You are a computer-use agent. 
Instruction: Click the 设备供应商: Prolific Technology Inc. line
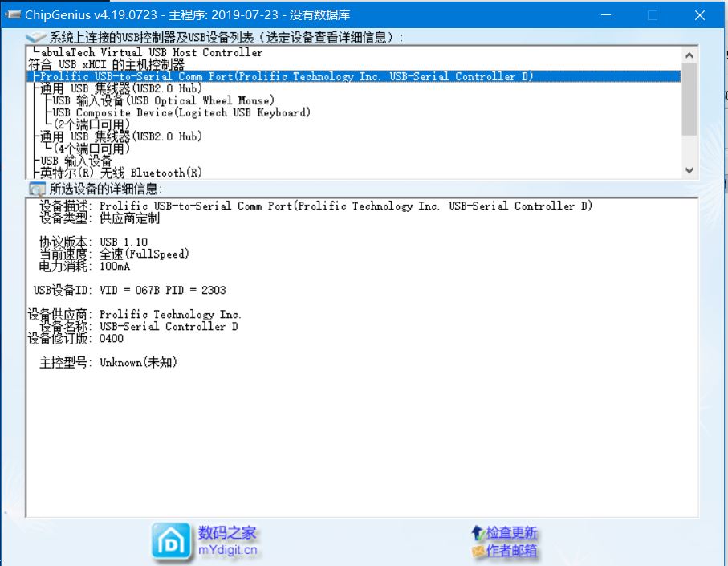pos(134,315)
